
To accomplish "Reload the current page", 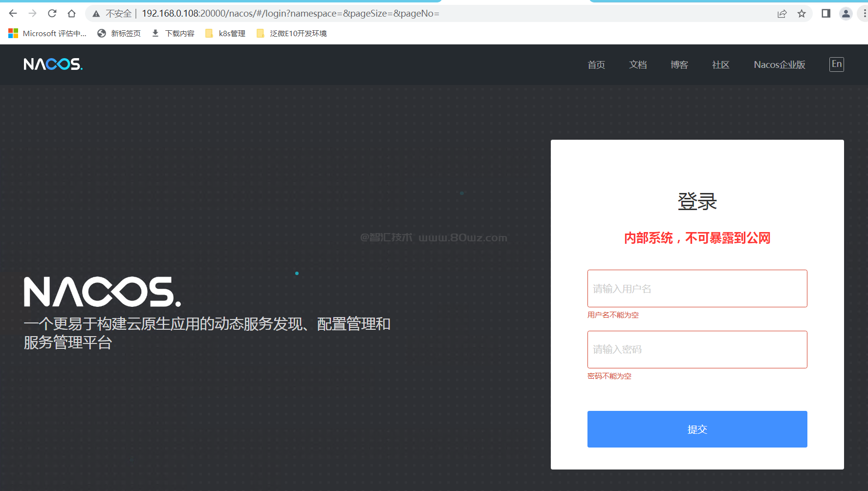I will pos(52,14).
